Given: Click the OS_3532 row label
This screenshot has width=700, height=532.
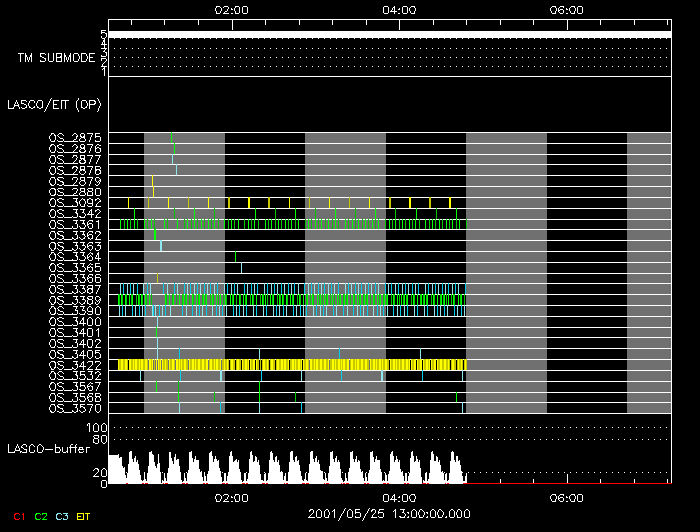Looking at the screenshot, I should [x=75, y=376].
